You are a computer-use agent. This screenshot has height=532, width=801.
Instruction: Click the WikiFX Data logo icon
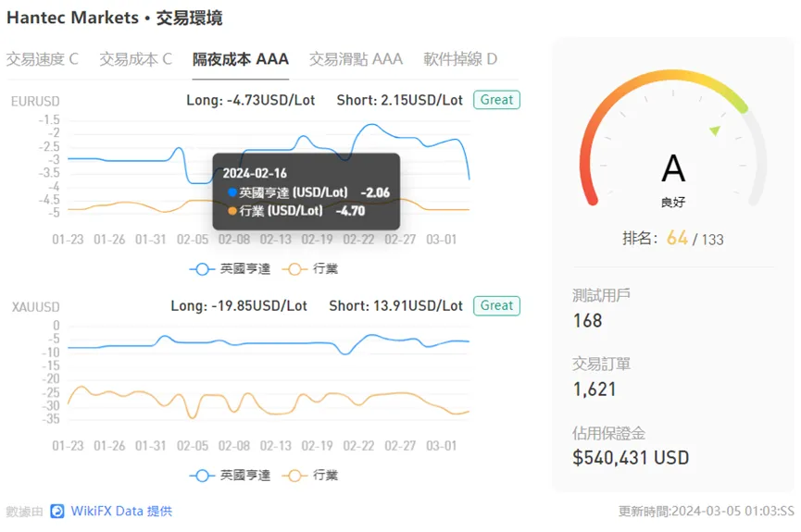coord(57,511)
